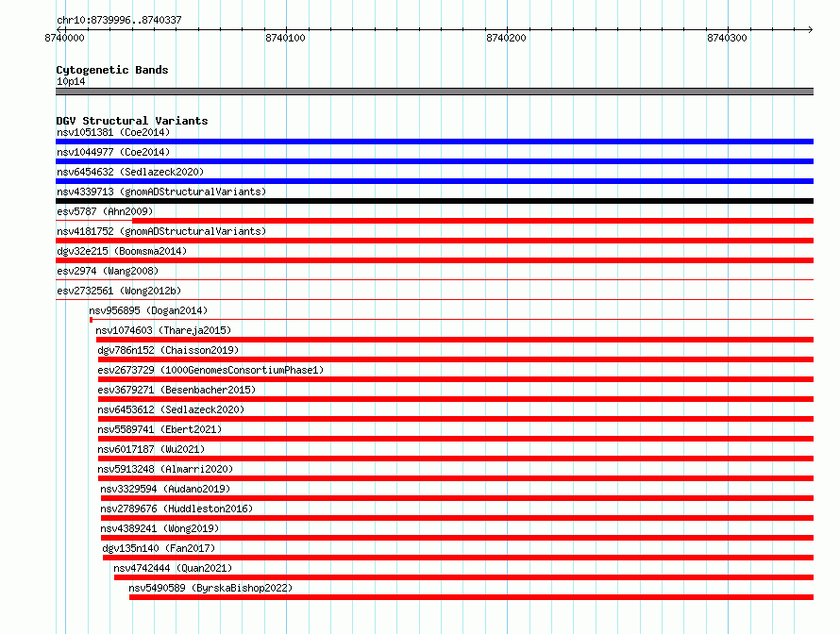Viewport: 840px width, 634px height.
Task: Select the red bar under nsv4181752
Action: (x=434, y=241)
